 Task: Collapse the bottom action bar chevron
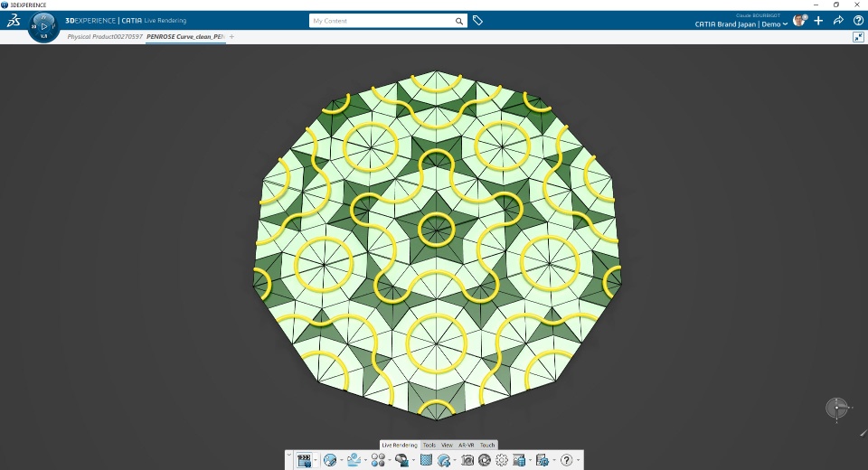(288, 455)
